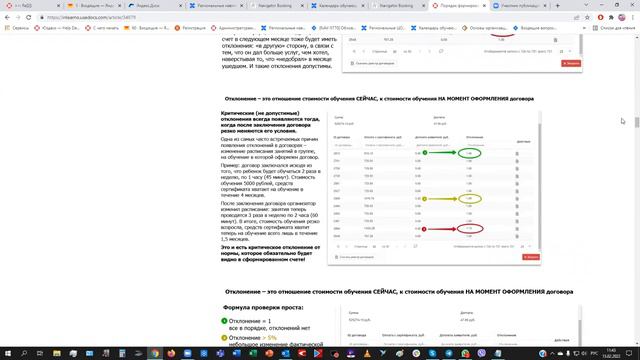Open the [NAV-5110] Обнов... bookmark
The width and height of the screenshot is (640, 360).
(x=333, y=28)
